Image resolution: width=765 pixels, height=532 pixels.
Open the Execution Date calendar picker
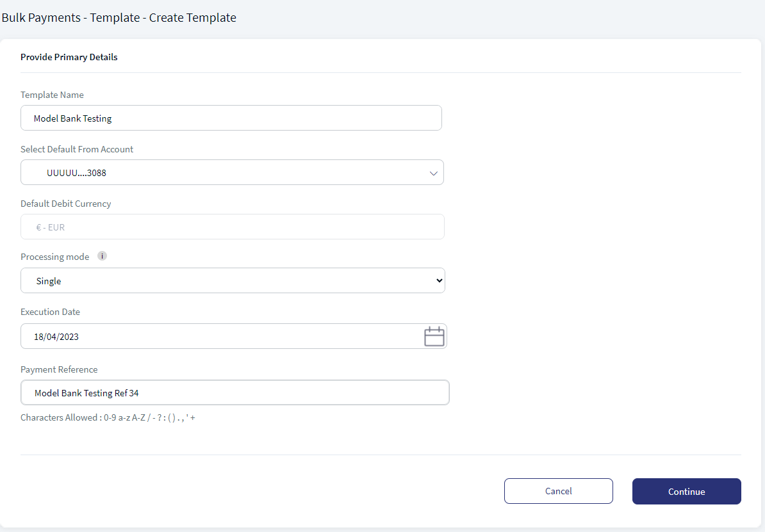pos(434,337)
